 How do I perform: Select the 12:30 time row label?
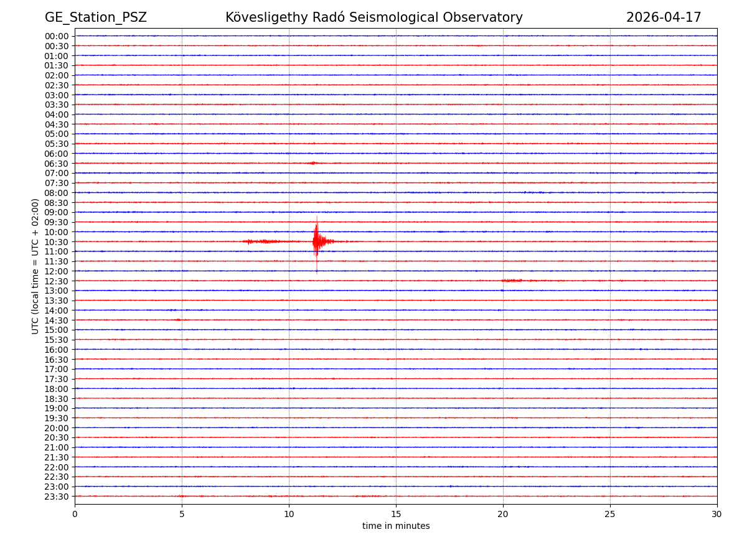(57, 281)
